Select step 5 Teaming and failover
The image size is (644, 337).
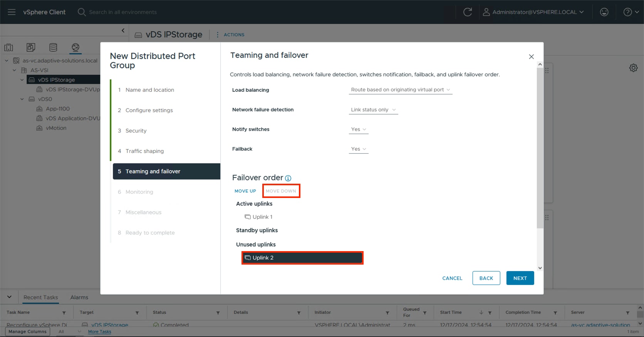coord(166,171)
